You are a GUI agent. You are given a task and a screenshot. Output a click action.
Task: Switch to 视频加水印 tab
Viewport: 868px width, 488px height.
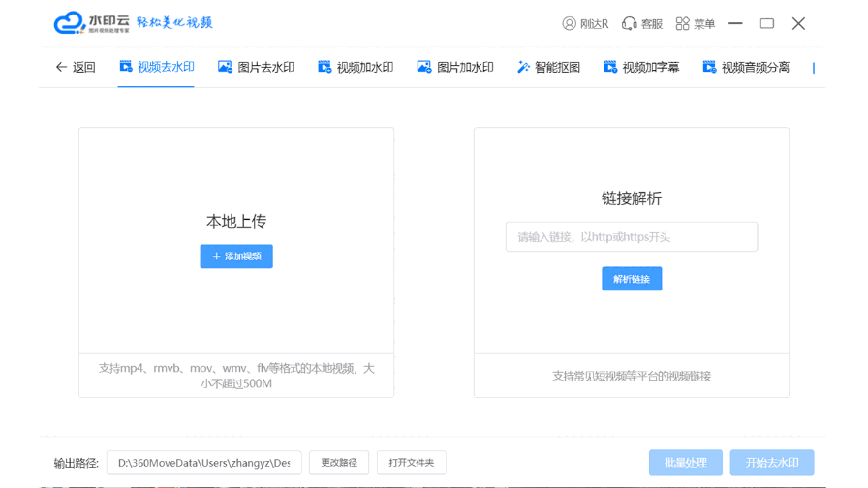tap(356, 67)
